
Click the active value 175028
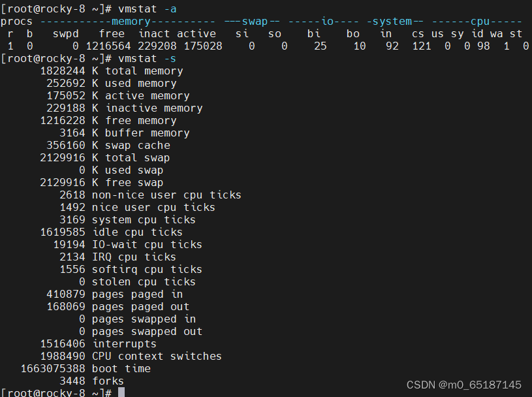pos(203,46)
